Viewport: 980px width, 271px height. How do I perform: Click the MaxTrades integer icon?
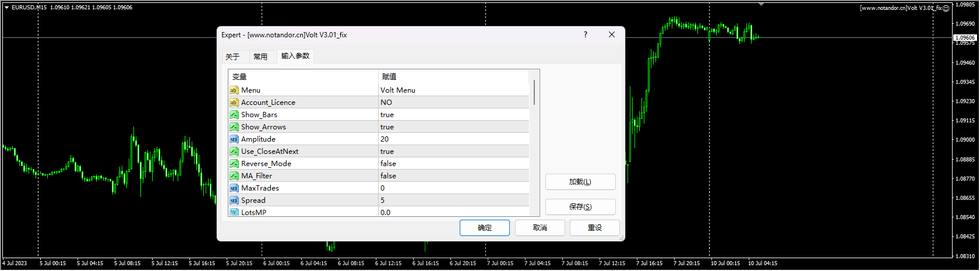(234, 188)
